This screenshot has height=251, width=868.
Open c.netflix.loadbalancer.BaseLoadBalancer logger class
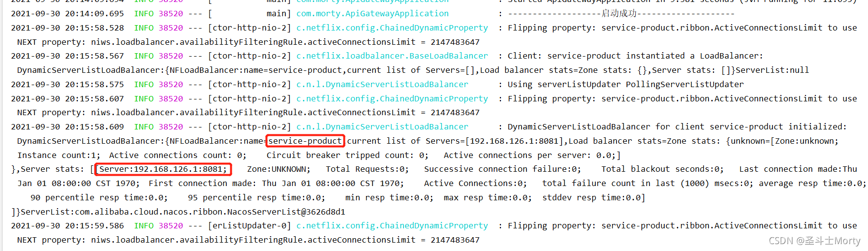point(392,56)
